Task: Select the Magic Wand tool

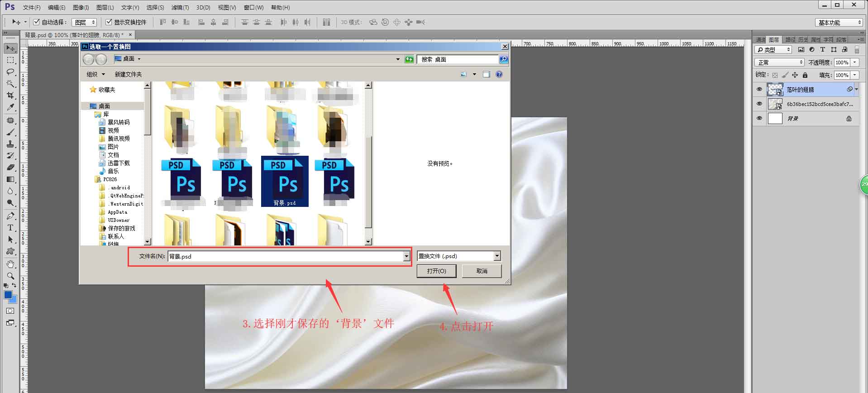Action: point(10,84)
